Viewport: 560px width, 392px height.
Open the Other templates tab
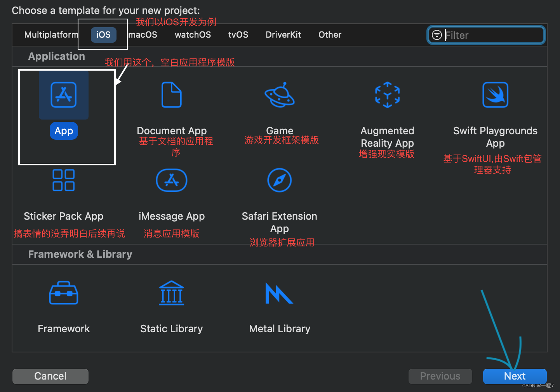[330, 35]
